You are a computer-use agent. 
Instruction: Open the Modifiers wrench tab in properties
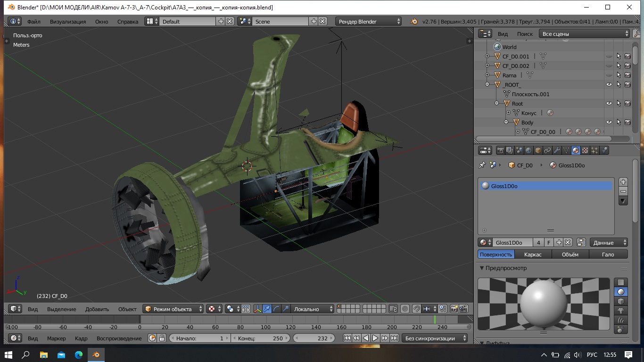point(557,151)
